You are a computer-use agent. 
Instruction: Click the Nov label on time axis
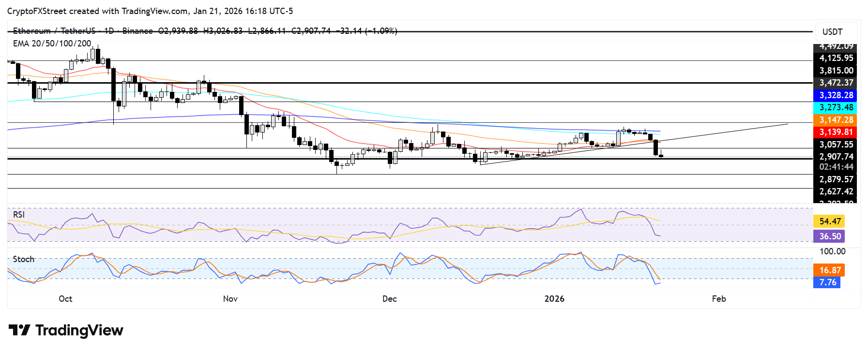(x=230, y=299)
